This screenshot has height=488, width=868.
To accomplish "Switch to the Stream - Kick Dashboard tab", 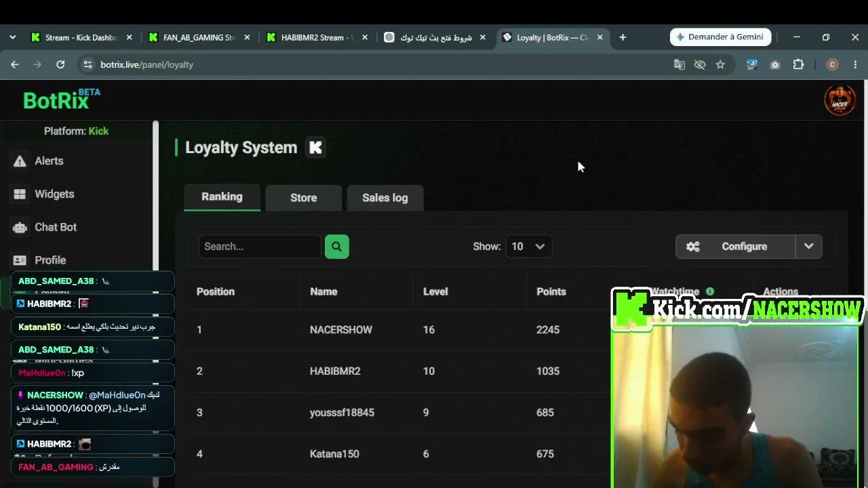I will point(81,37).
